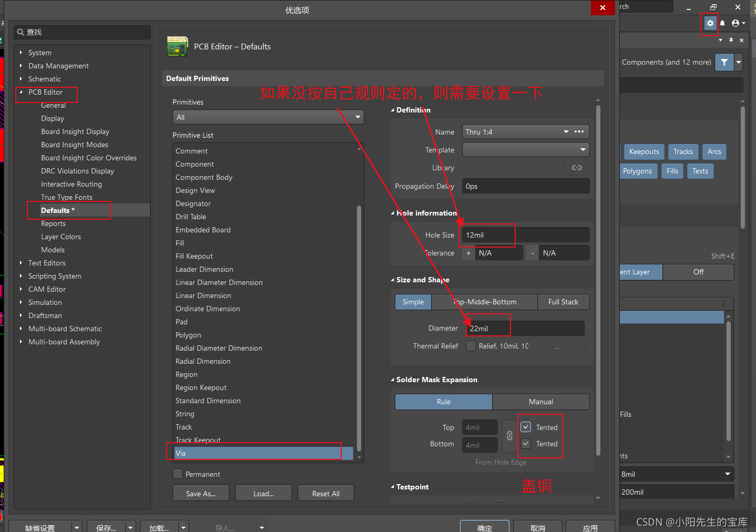Click the Propagation Delay field

[526, 186]
